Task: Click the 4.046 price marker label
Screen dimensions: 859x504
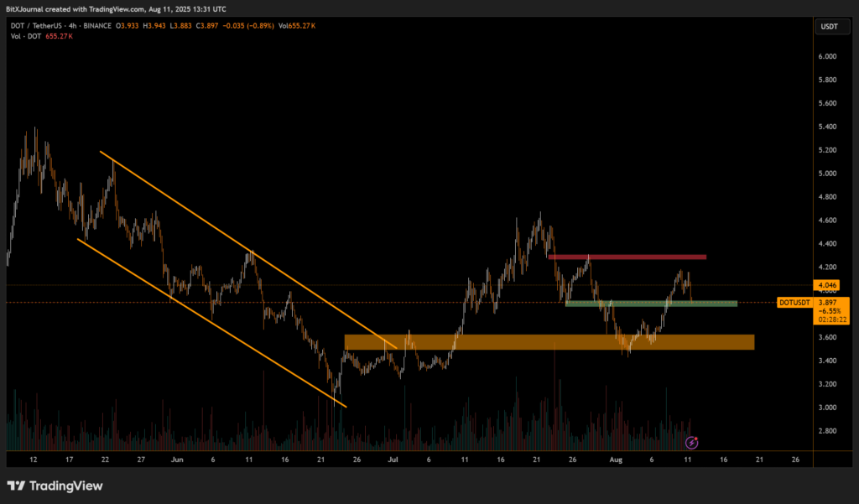Action: 827,285
